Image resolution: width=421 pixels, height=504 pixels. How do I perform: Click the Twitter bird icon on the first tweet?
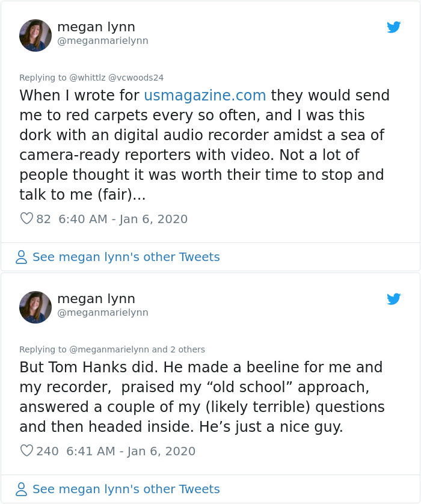coord(394,27)
